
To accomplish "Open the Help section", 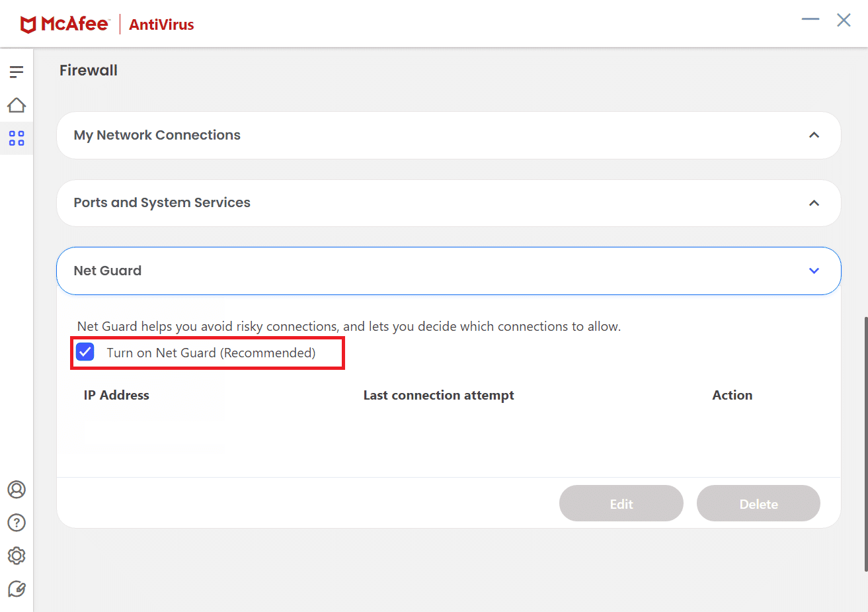I will 17,523.
